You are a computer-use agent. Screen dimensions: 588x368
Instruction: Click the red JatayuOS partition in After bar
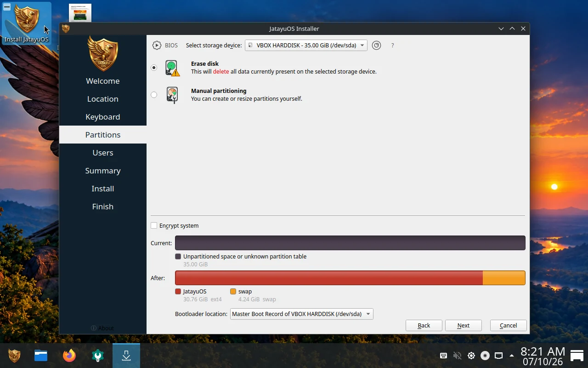(329, 278)
